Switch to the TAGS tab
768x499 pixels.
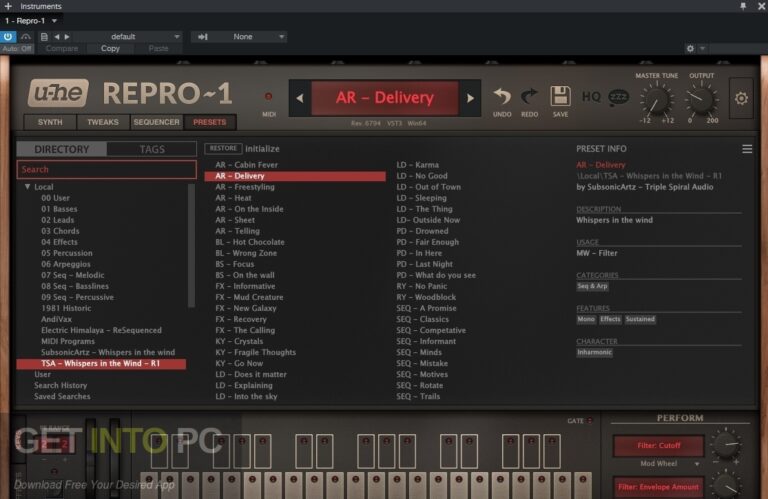[x=152, y=149]
